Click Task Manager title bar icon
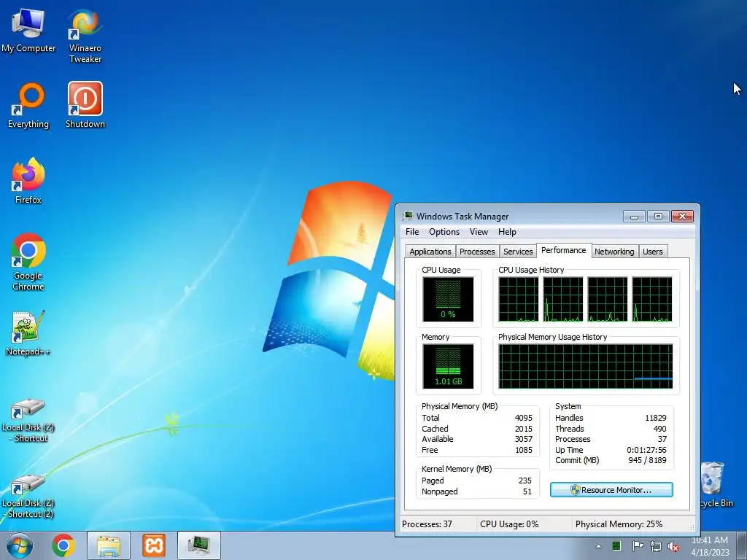The image size is (747, 560). (408, 216)
